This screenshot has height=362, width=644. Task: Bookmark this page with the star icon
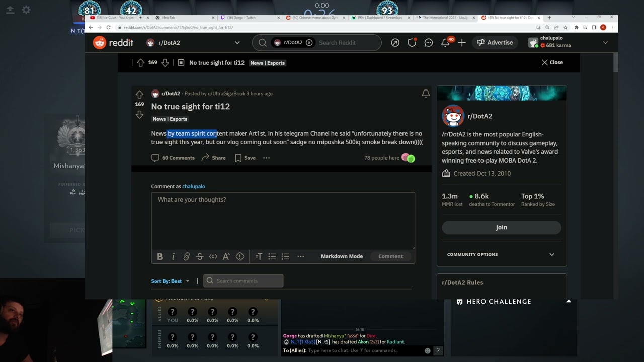[x=566, y=27]
